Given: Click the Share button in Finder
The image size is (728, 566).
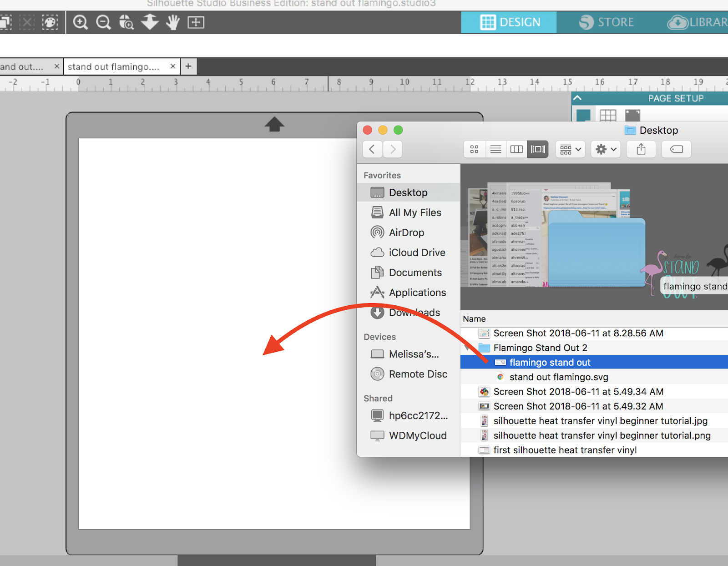Looking at the screenshot, I should click(641, 149).
